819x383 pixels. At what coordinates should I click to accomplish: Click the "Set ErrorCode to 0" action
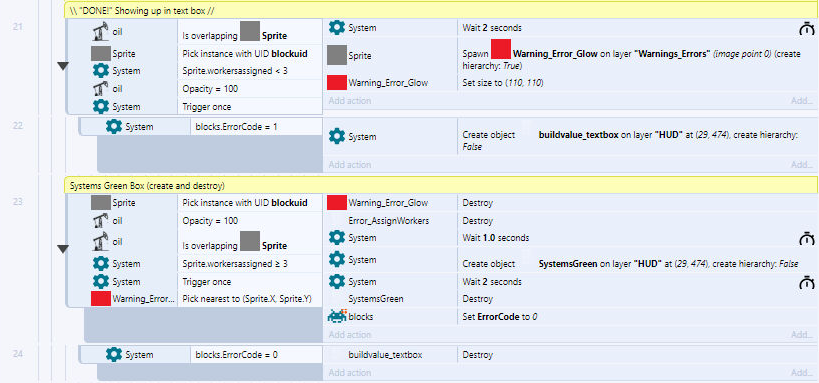click(x=500, y=317)
